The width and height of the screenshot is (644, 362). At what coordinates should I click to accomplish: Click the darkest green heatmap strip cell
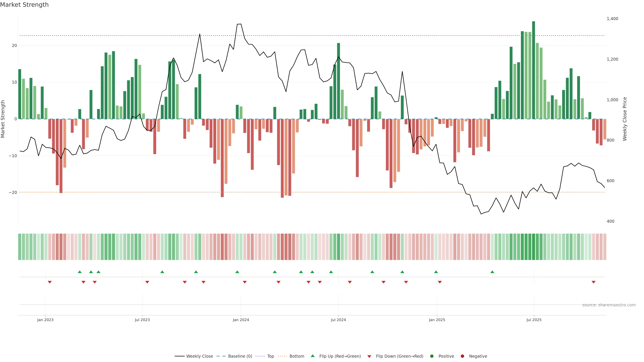click(x=533, y=247)
